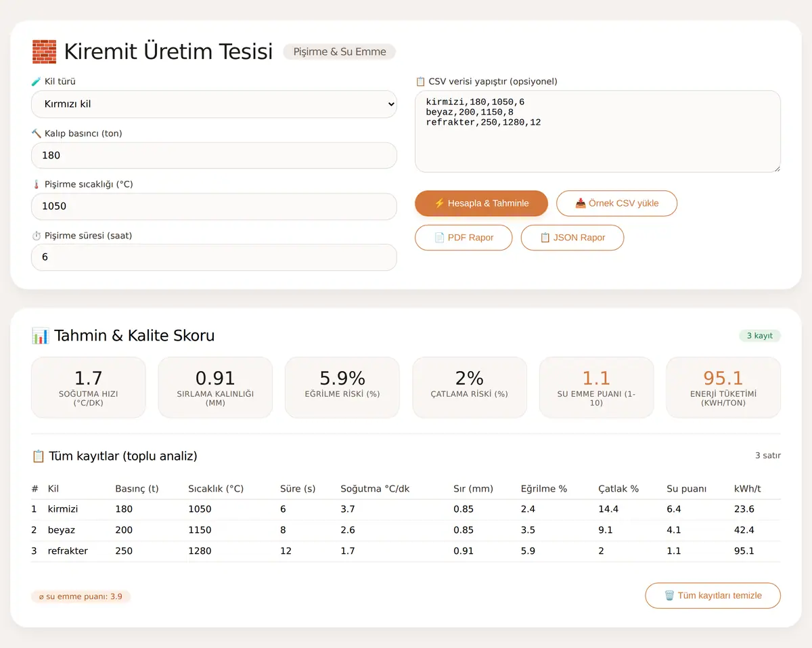Click the clipboard icon beside Tüm kayıtlar

38,456
